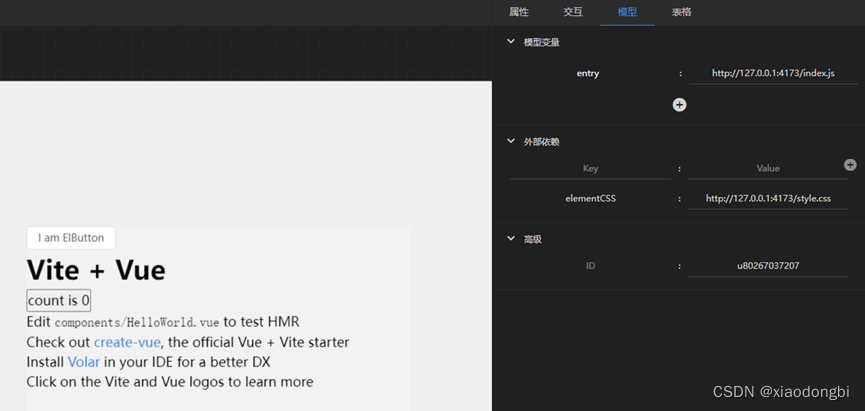Image resolution: width=865 pixels, height=411 pixels.
Task: Click the 'components/HelloWorld.vue' code text
Action: 137,322
